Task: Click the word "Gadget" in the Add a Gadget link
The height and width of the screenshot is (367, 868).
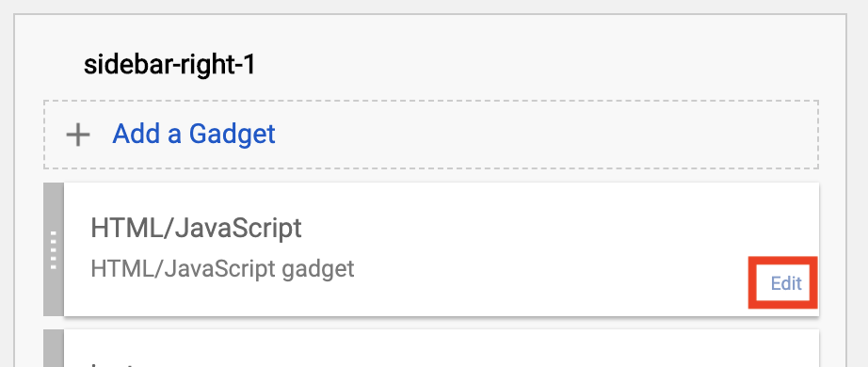Action: pos(232,134)
